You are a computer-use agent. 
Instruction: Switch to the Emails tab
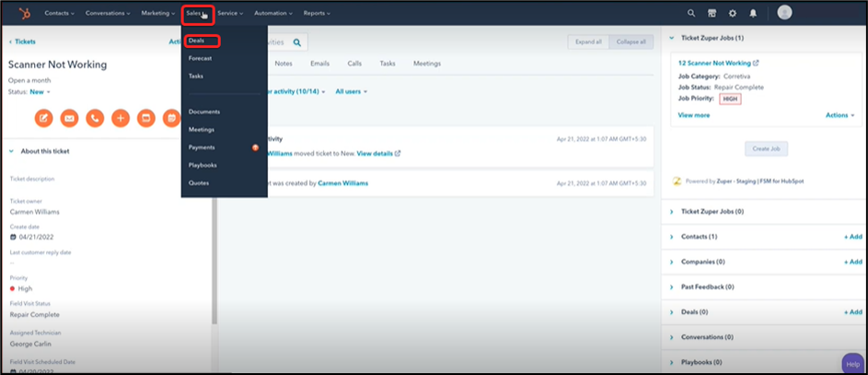[x=319, y=64]
